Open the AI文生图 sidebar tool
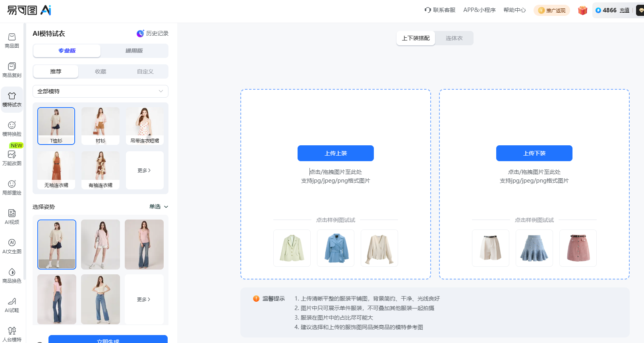The width and height of the screenshot is (644, 343). point(12,247)
